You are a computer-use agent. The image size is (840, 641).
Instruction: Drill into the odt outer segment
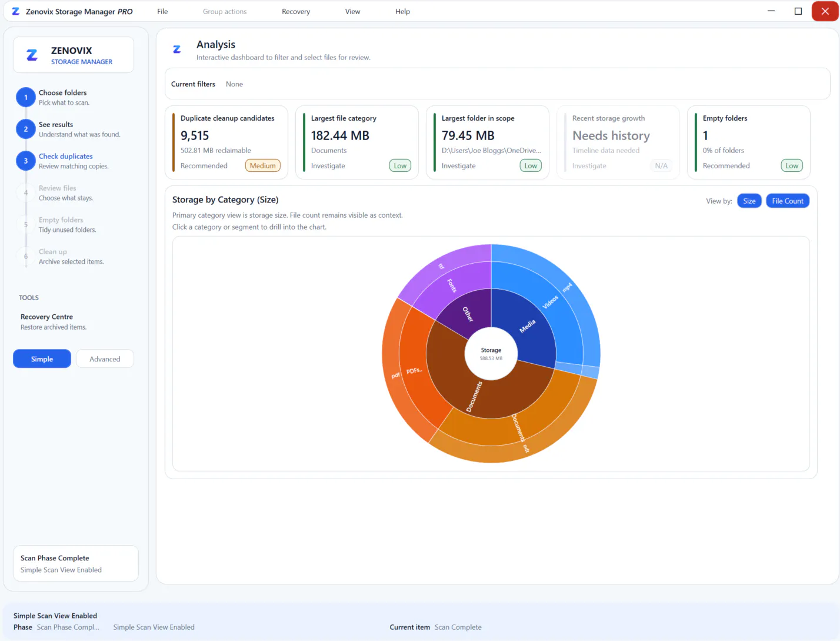525,448
